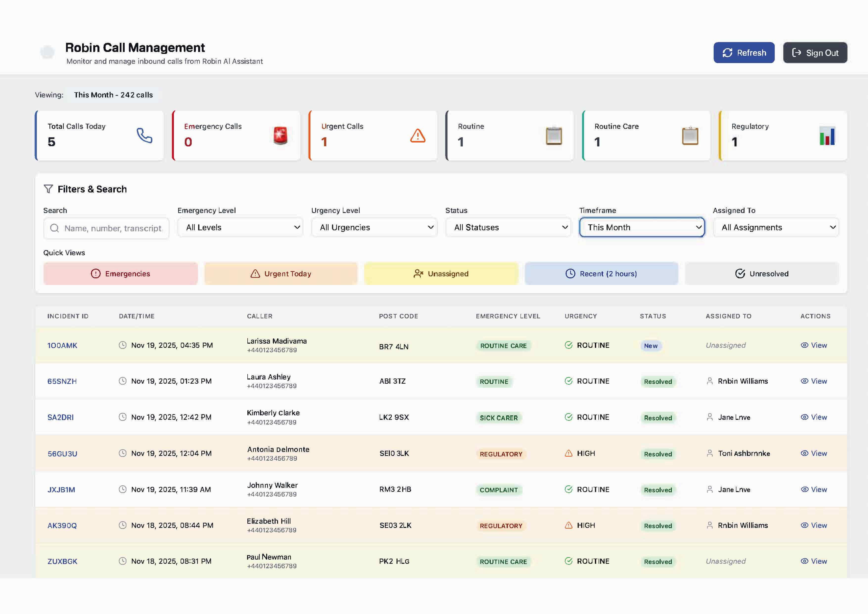The image size is (868, 614).
Task: View the call from Antonia Delmonte
Action: (814, 453)
